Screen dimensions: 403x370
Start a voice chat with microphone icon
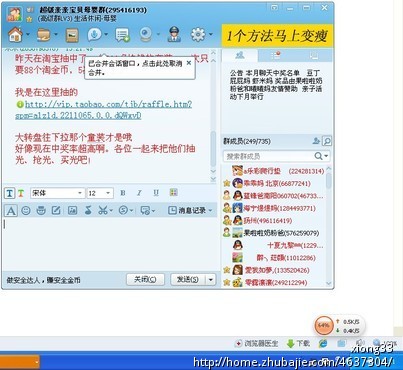[94, 34]
